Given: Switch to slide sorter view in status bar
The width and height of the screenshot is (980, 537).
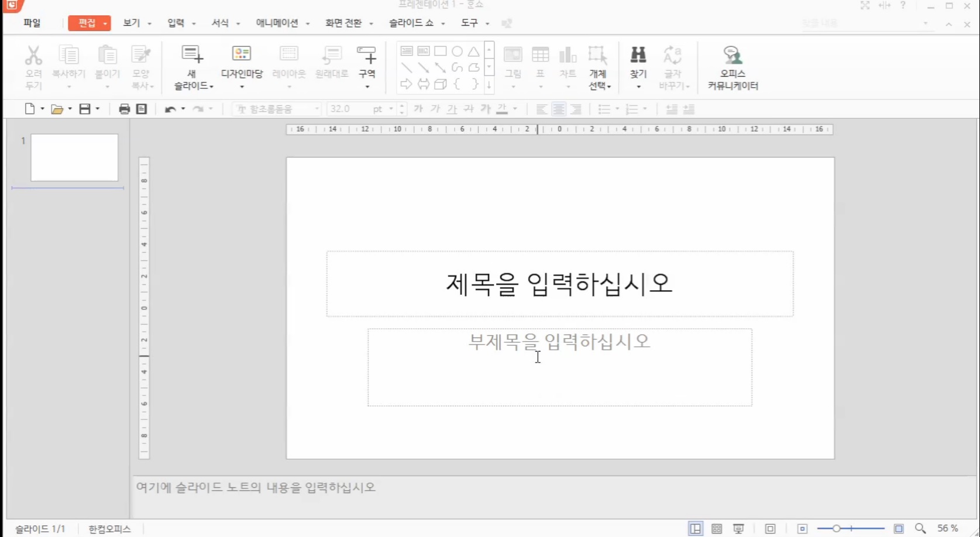Looking at the screenshot, I should point(717,529).
